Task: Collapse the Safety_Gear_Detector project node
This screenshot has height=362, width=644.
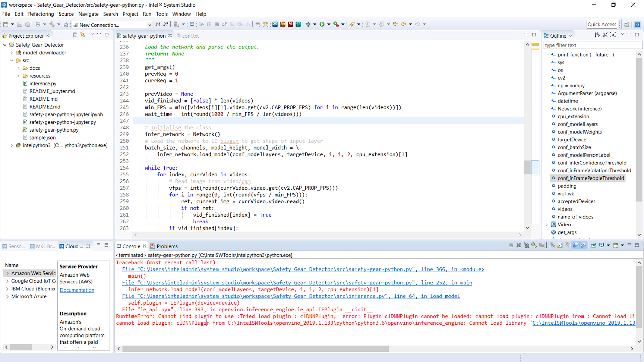Action: (5, 45)
